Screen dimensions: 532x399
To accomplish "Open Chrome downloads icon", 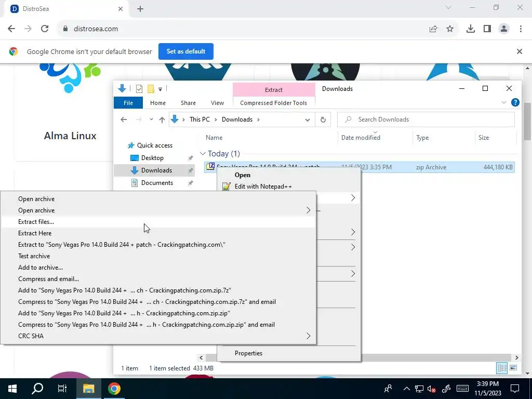I will point(471,29).
